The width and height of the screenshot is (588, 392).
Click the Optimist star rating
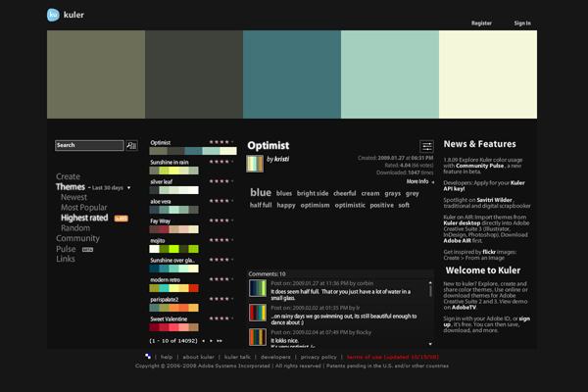219,142
